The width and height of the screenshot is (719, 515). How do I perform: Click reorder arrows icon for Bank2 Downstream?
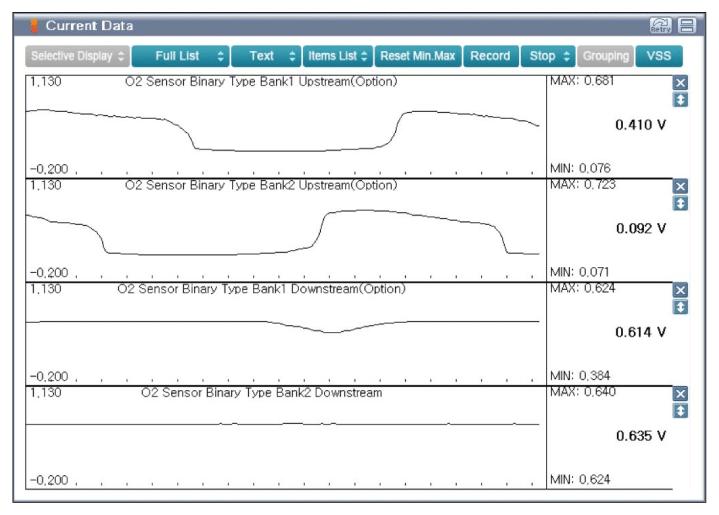pos(681,411)
